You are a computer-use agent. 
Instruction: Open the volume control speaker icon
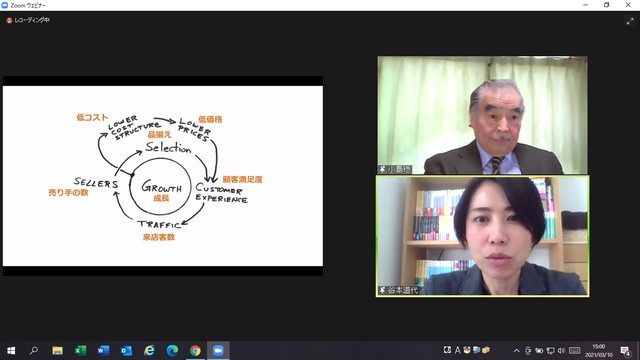[x=561, y=351]
